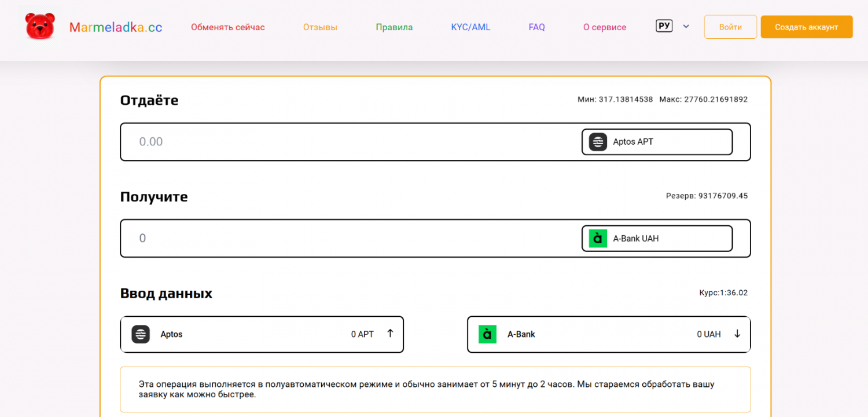Open the Aptos APT currency selector
Screen dimensions: 868x417
(x=657, y=142)
